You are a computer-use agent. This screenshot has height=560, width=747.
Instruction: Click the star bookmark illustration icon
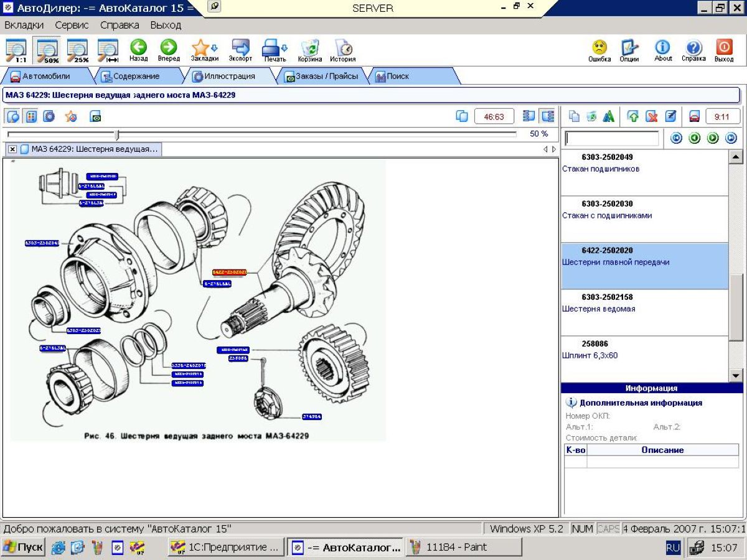tap(70, 116)
